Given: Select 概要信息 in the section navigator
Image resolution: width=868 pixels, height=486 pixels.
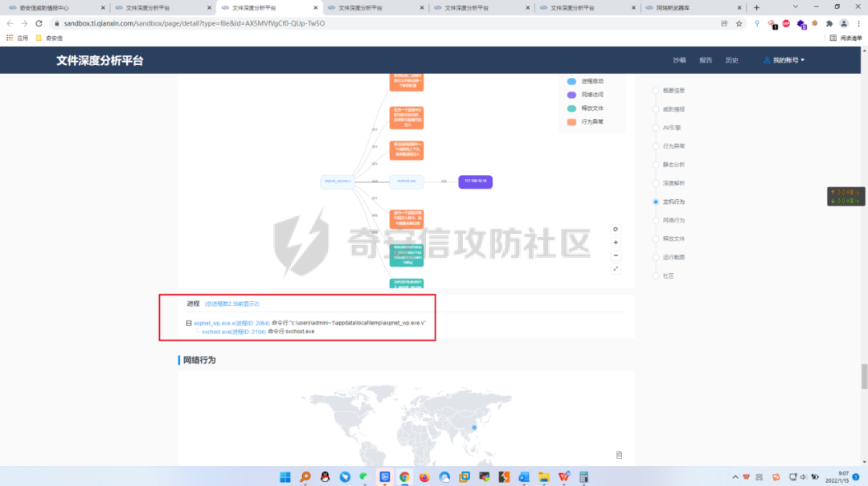Looking at the screenshot, I should pyautogui.click(x=673, y=91).
